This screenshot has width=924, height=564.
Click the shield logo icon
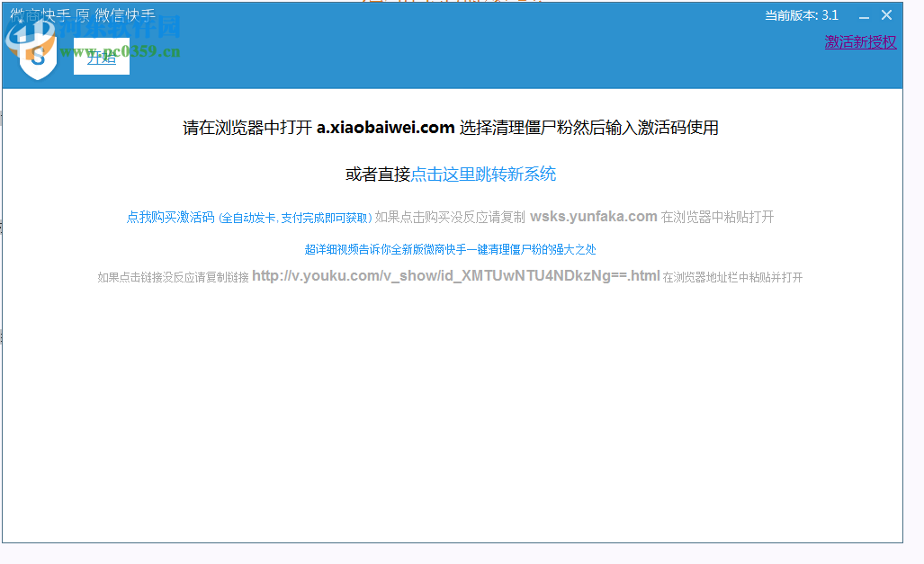point(38,58)
